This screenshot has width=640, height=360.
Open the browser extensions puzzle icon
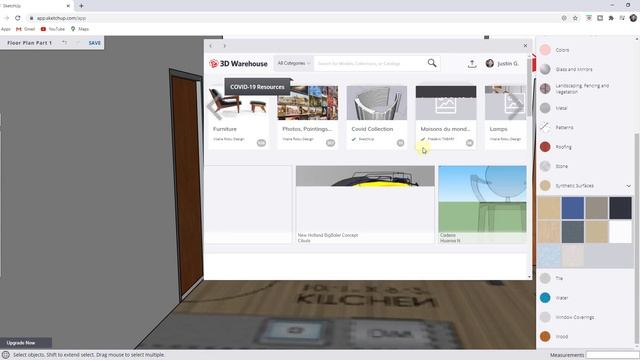611,18
